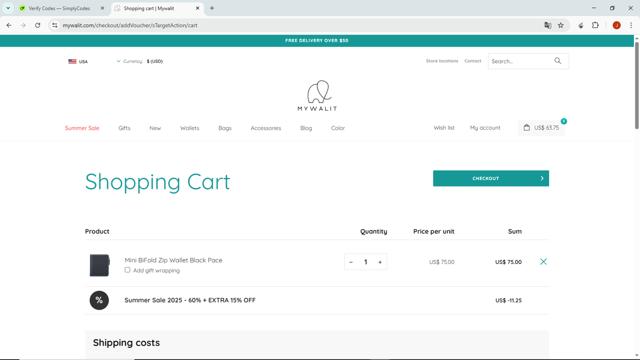Open the Currency $ (USD) dropdown

click(x=140, y=61)
